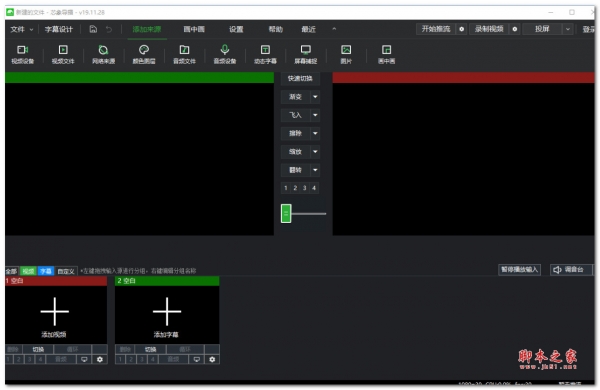600x390 pixels.
Task: Add a 视频文件 video file source
Action: [63, 54]
